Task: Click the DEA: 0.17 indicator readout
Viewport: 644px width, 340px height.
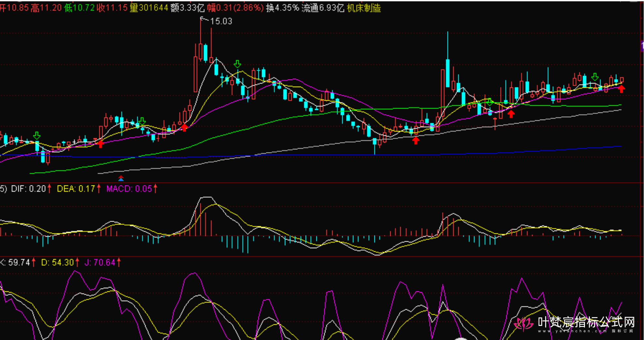Action: coord(79,189)
